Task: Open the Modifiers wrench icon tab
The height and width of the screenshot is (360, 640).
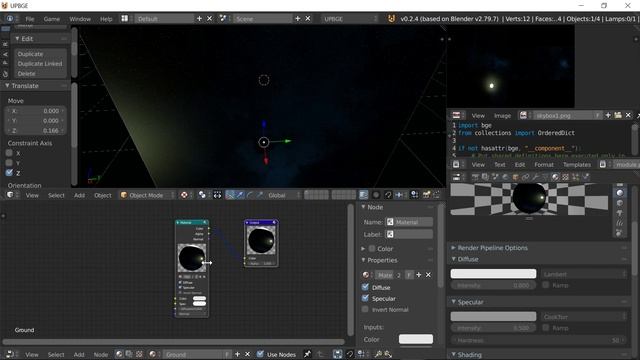Action: 536,177
